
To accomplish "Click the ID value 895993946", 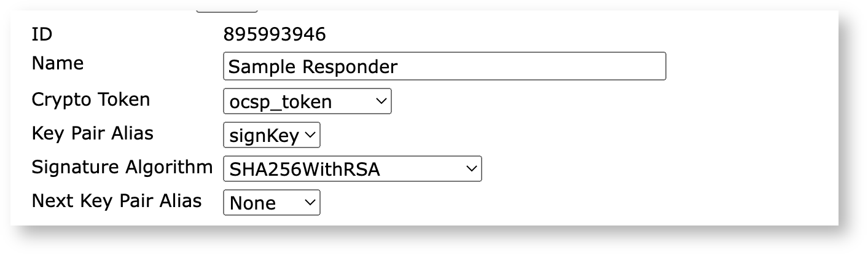I will tap(275, 34).
